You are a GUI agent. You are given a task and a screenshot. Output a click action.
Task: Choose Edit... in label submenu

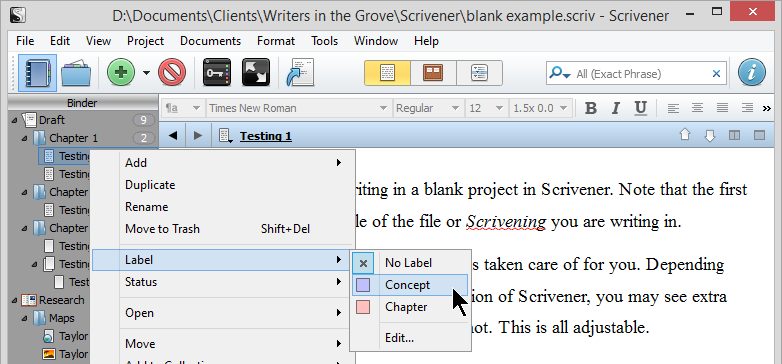coord(410,338)
